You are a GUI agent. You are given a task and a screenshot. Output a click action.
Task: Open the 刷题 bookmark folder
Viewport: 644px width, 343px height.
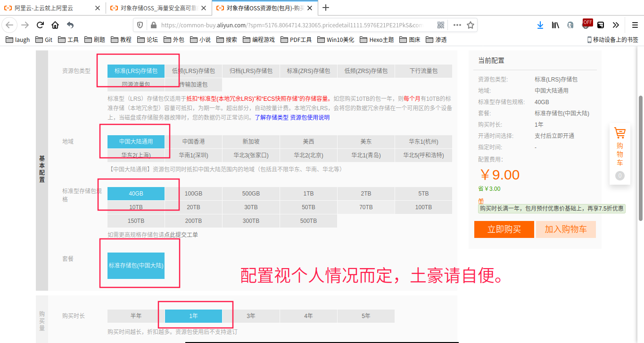[x=95, y=40]
